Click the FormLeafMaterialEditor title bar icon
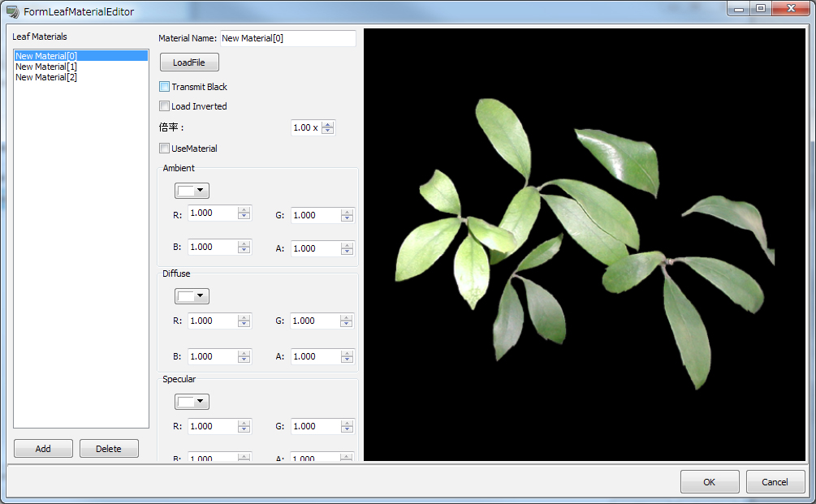816x504 pixels. click(x=12, y=11)
